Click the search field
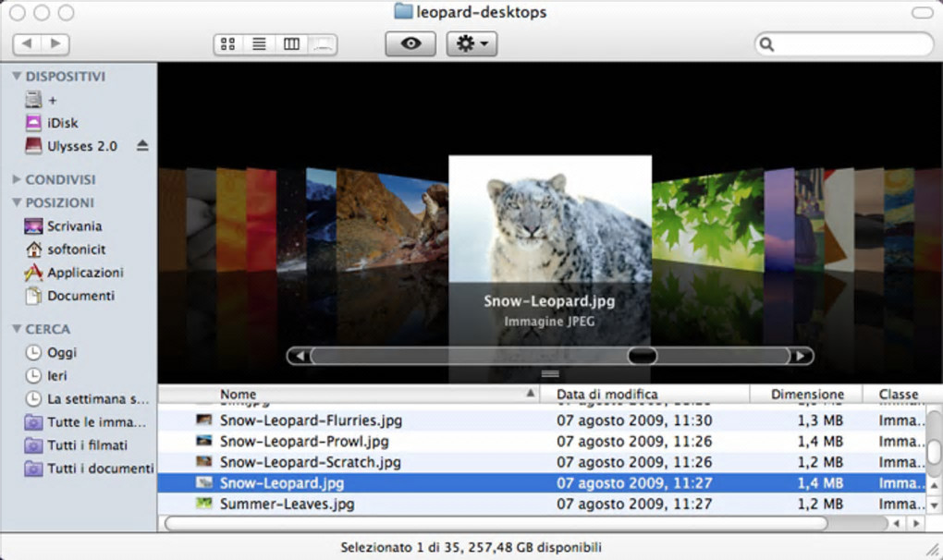943x560 pixels. point(844,43)
